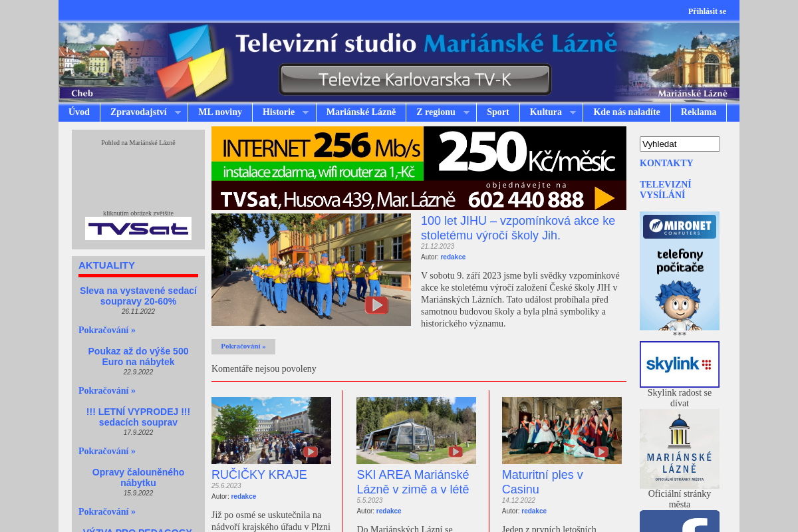This screenshot has height=532, width=798.
Task: Click Pokračování button under JIHU article
Action: (243, 346)
